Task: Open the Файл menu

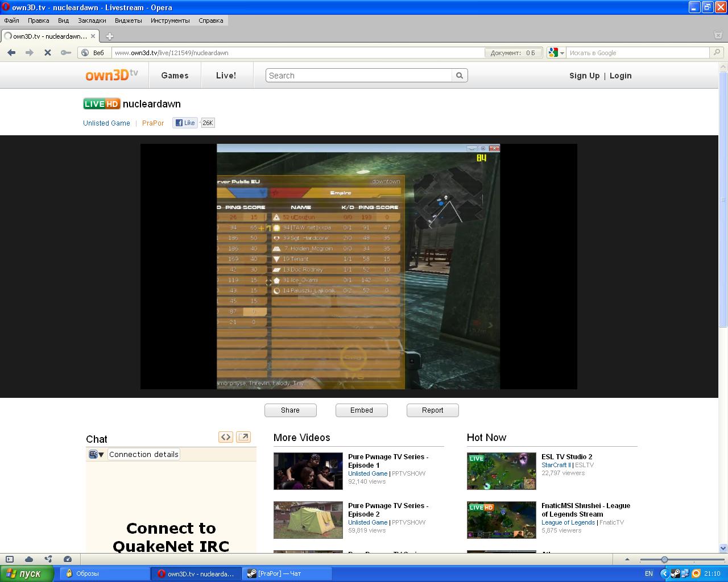Action: 11,20
